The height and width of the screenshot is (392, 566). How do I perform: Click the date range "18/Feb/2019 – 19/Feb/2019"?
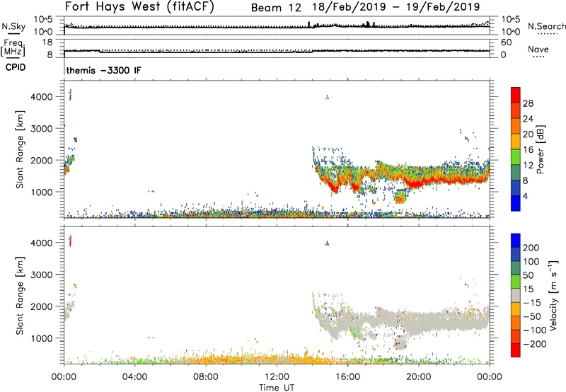tap(396, 7)
